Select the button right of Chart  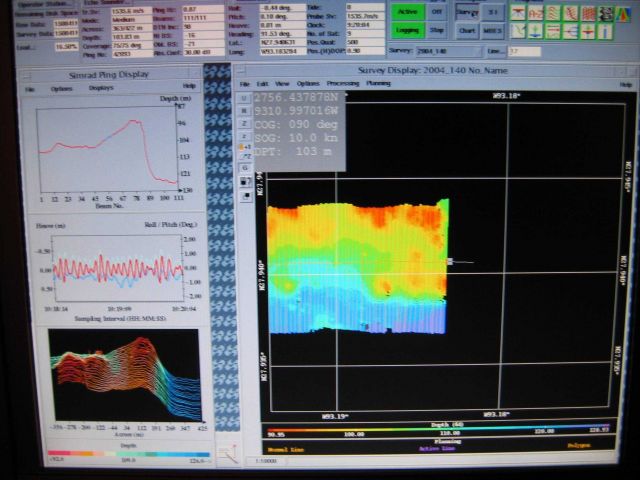[x=493, y=31]
